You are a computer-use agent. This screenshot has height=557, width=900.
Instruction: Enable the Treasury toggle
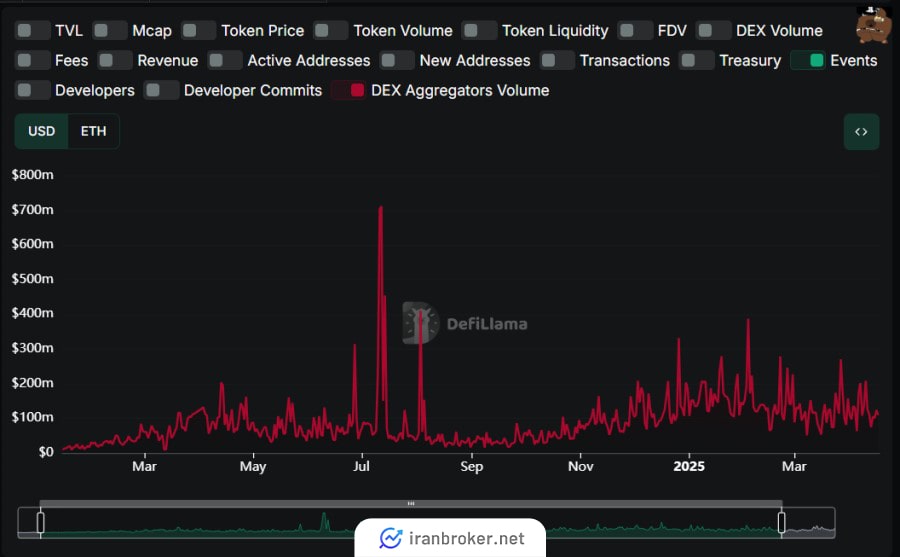696,60
